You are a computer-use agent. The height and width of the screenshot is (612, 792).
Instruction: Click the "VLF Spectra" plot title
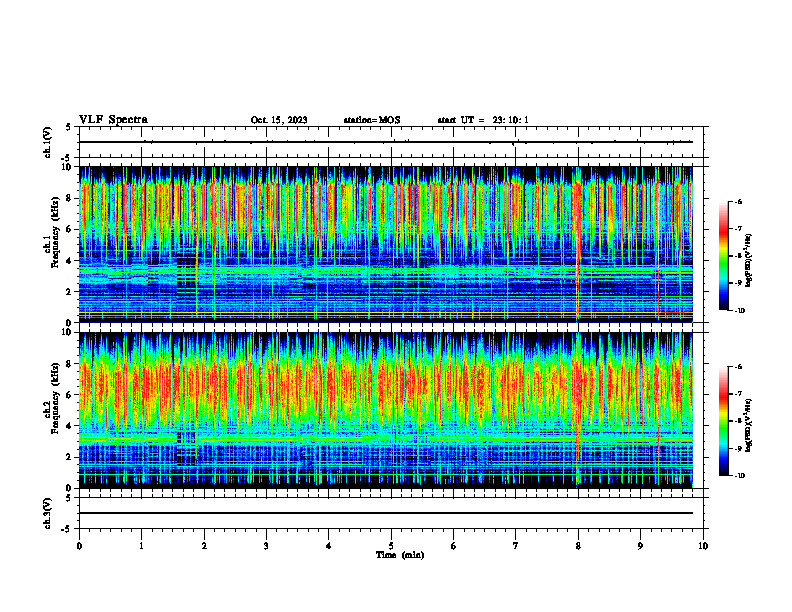click(x=113, y=120)
